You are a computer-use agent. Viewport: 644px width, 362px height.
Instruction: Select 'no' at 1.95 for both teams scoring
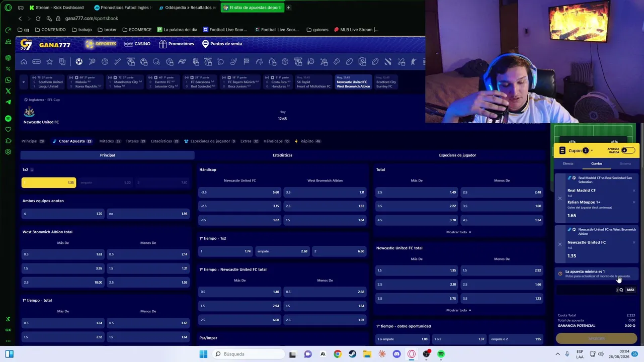tap(148, 214)
